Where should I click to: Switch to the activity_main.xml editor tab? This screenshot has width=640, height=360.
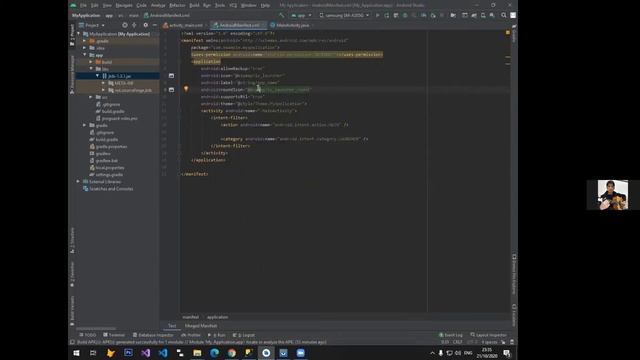[x=183, y=25]
